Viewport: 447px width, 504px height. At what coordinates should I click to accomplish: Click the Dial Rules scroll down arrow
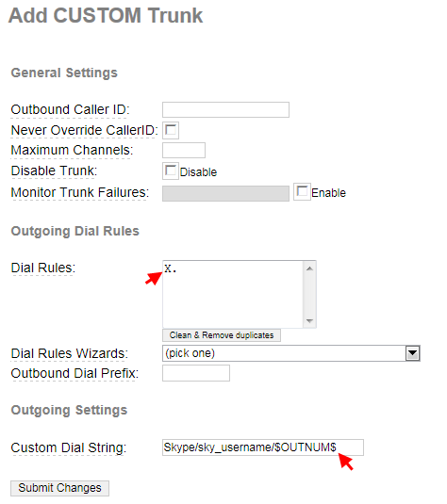pos(309,321)
